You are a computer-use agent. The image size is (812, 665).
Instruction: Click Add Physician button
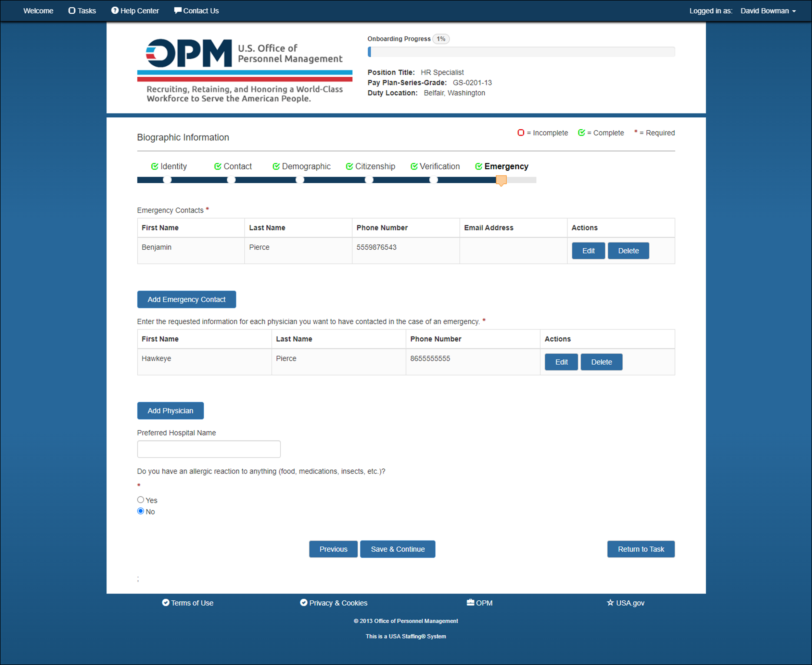[171, 411]
